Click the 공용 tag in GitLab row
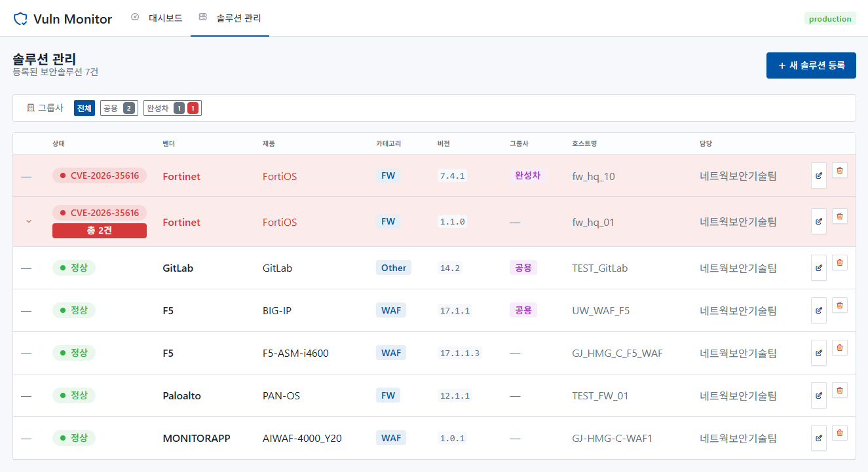Viewport: 868px width, 472px height. [x=523, y=267]
